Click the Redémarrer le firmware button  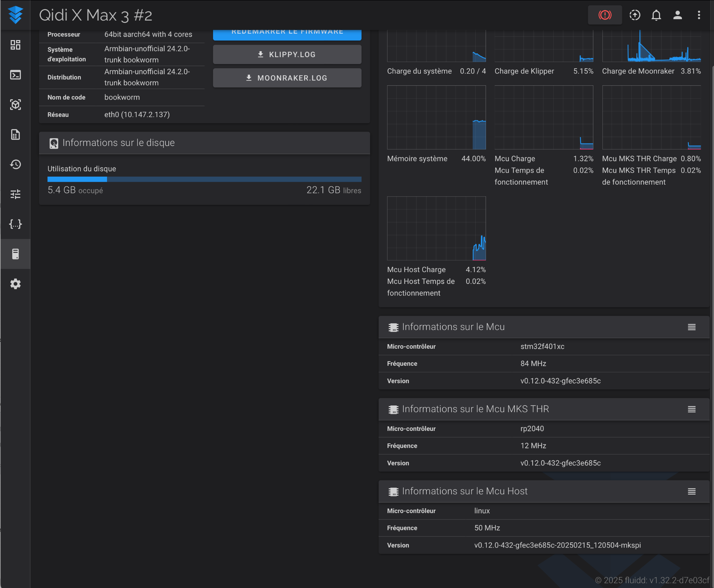point(287,34)
